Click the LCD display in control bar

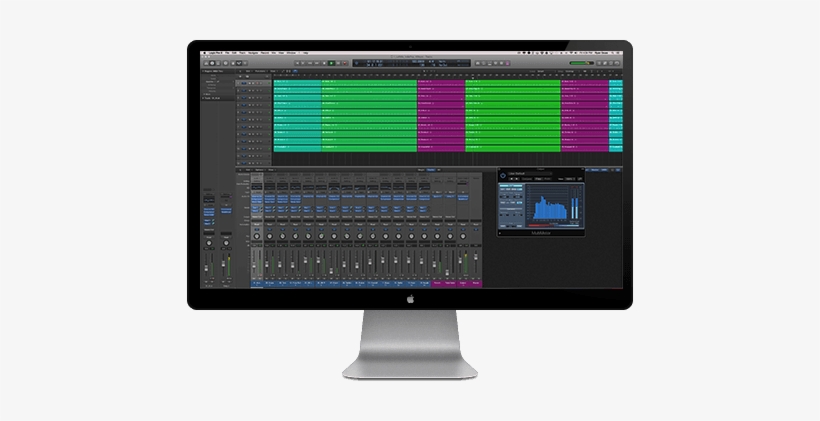[412, 63]
